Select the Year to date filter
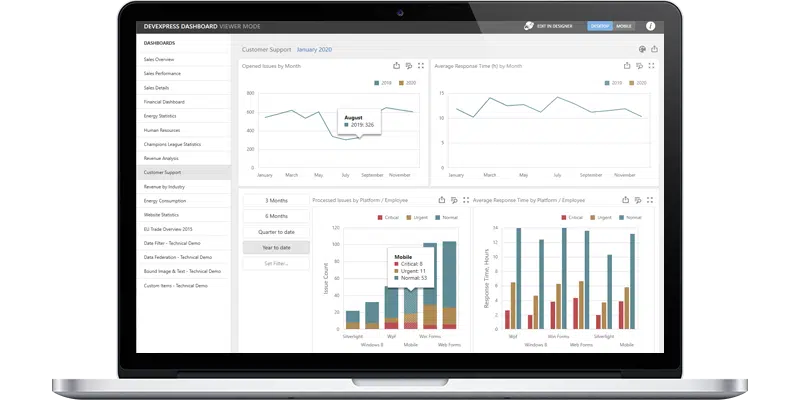Image resolution: width=800 pixels, height=400 pixels. tap(276, 247)
